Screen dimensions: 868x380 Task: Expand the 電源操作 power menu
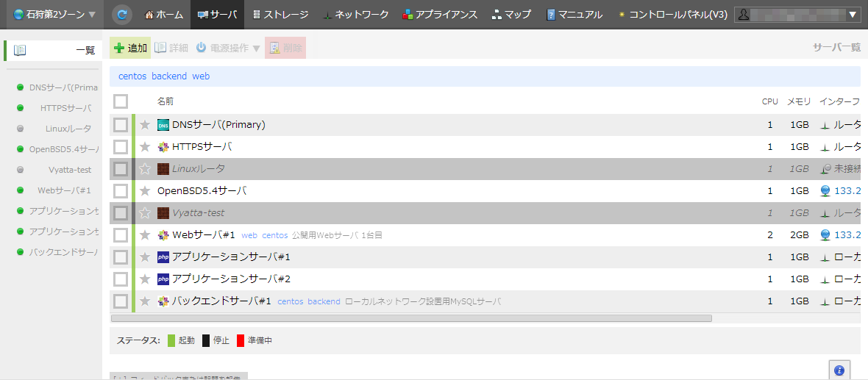click(x=228, y=48)
